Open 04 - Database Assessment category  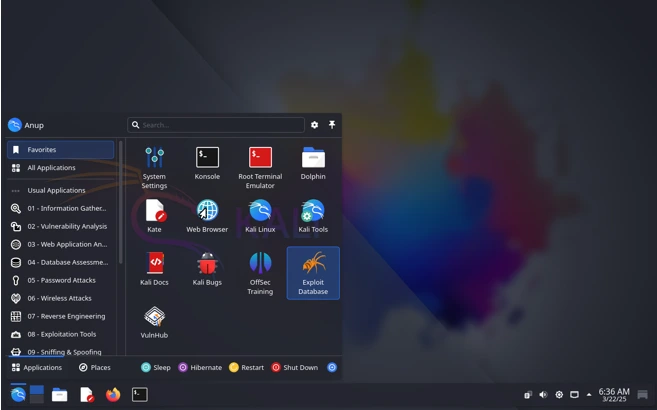pyautogui.click(x=60, y=262)
